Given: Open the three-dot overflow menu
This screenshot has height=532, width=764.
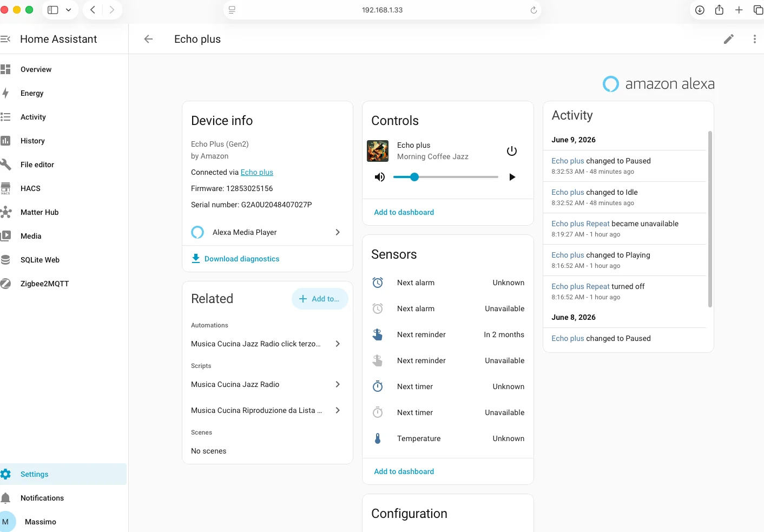Looking at the screenshot, I should pos(755,39).
